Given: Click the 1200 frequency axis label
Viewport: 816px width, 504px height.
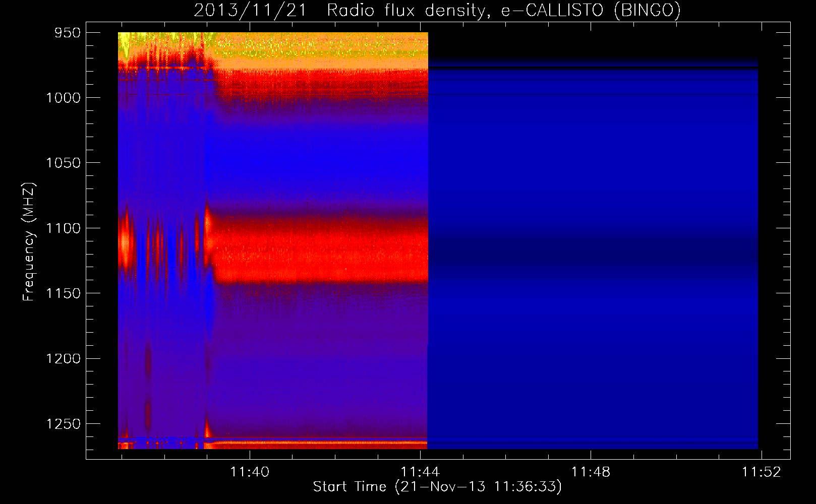Looking at the screenshot, I should tap(63, 358).
